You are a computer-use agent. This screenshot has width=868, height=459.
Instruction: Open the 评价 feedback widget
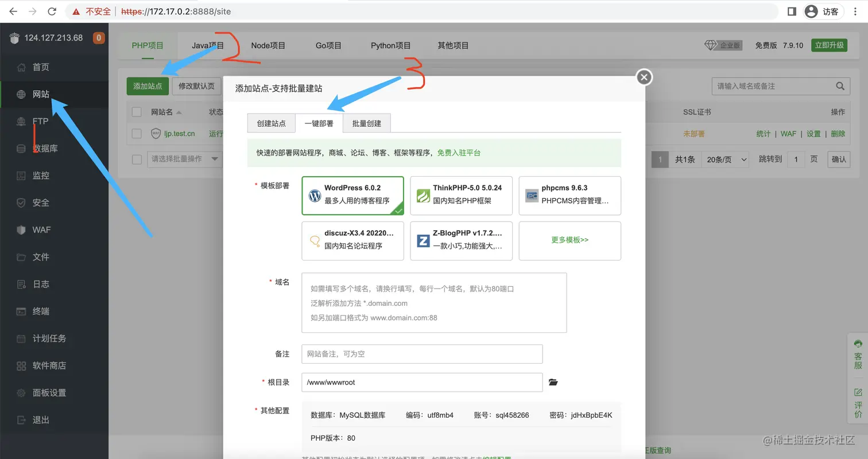pyautogui.click(x=858, y=403)
